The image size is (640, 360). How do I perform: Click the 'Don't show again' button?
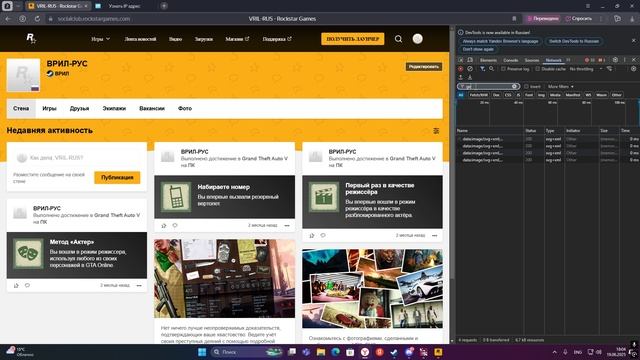point(478,49)
